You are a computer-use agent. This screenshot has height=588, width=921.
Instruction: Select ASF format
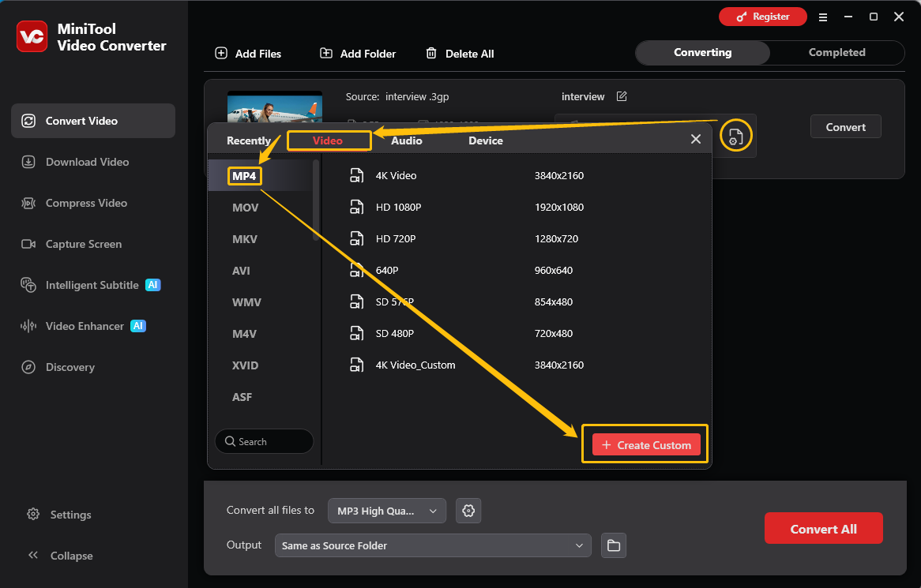(242, 397)
